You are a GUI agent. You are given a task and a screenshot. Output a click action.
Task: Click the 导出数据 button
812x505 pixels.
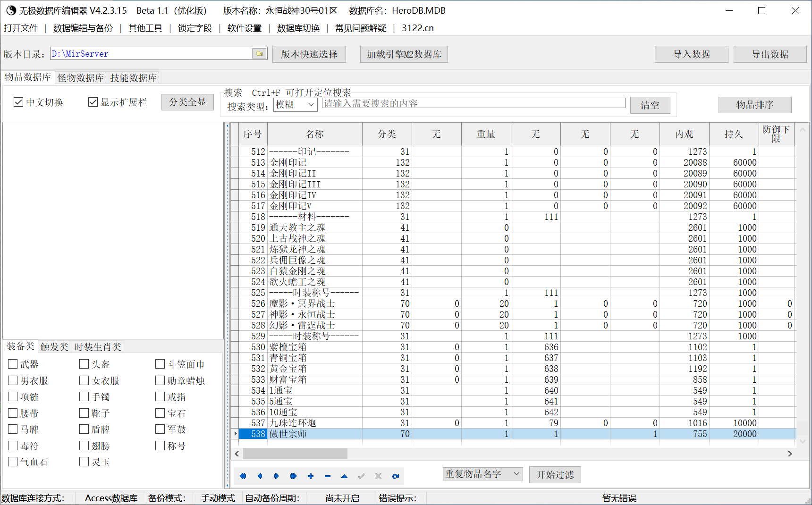770,54
